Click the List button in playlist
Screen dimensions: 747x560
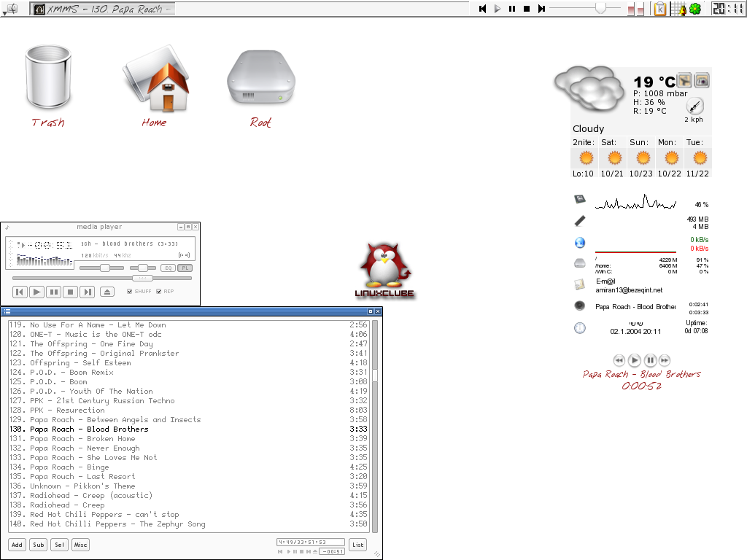[358, 545]
